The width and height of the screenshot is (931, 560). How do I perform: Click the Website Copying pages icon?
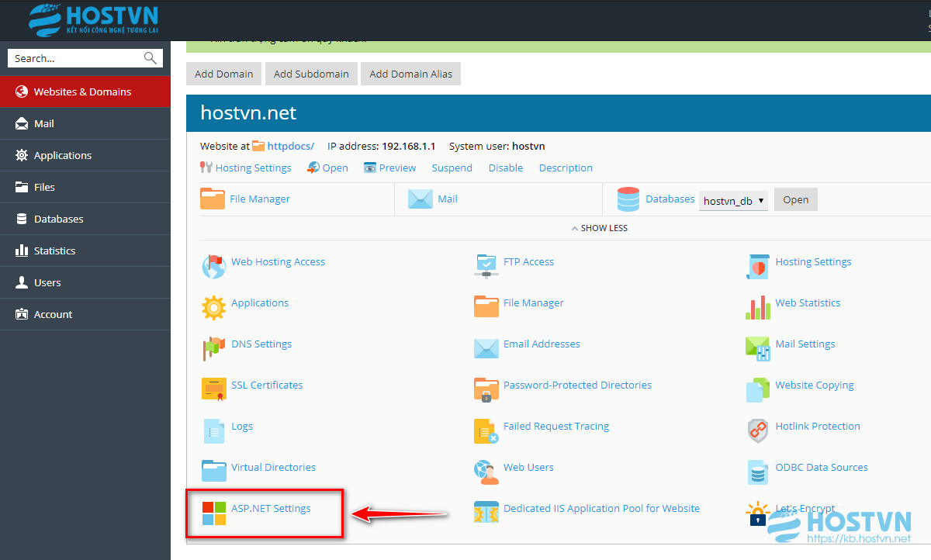click(758, 389)
